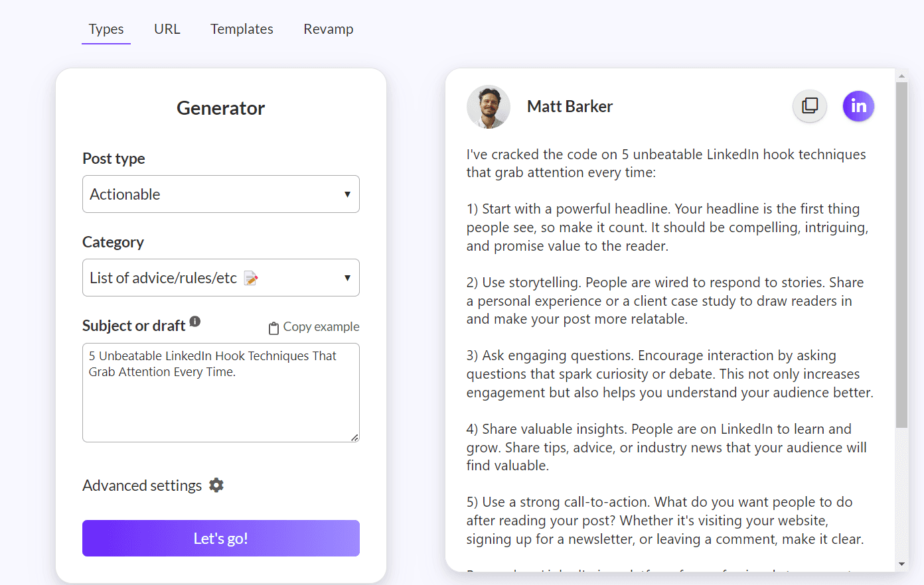Click the notepad emoji in Category field
This screenshot has width=924, height=585.
(251, 279)
